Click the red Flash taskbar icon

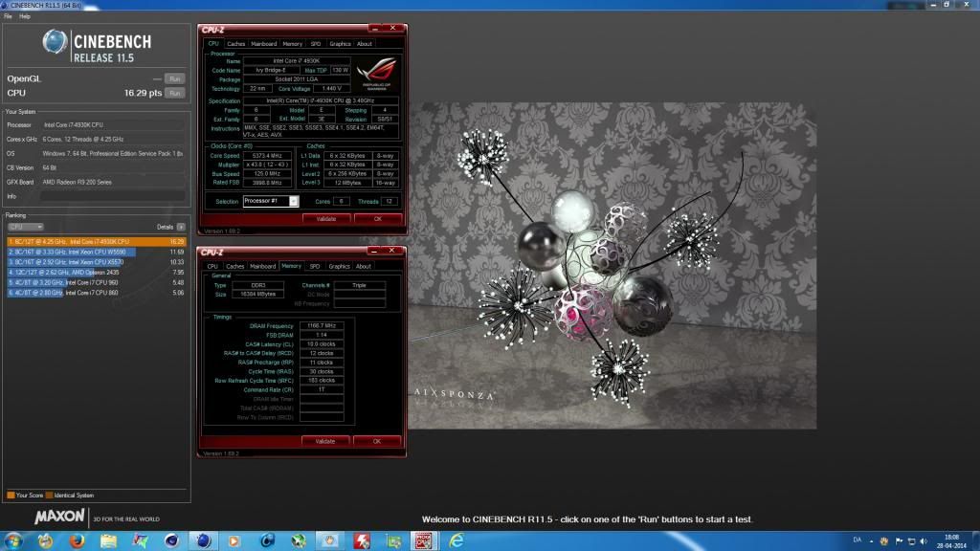[362, 540]
